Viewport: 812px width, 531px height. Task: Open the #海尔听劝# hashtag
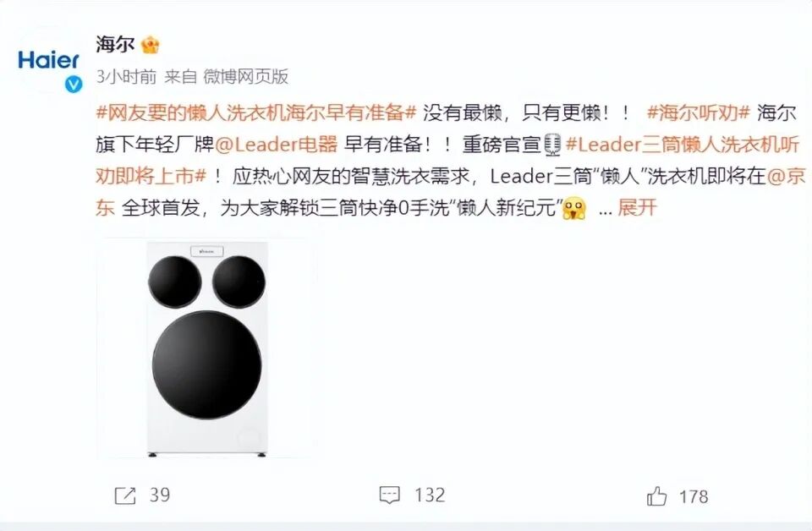pos(699,112)
